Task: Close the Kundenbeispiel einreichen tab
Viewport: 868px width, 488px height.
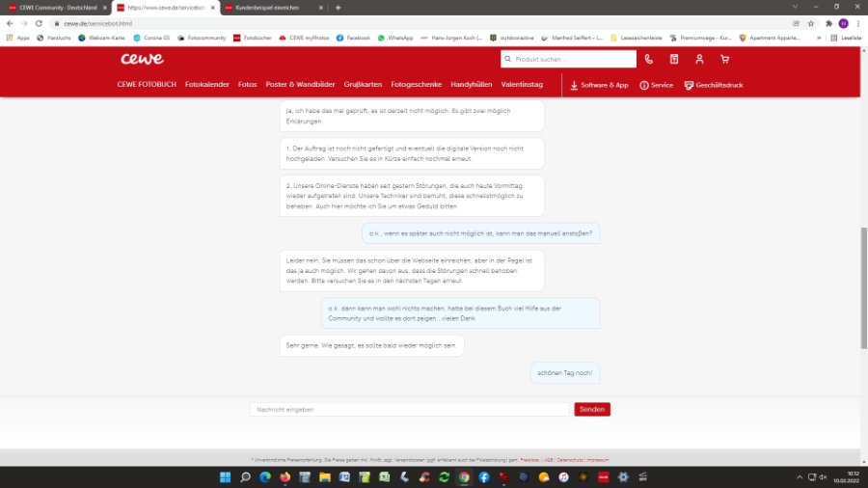Action: pos(321,8)
